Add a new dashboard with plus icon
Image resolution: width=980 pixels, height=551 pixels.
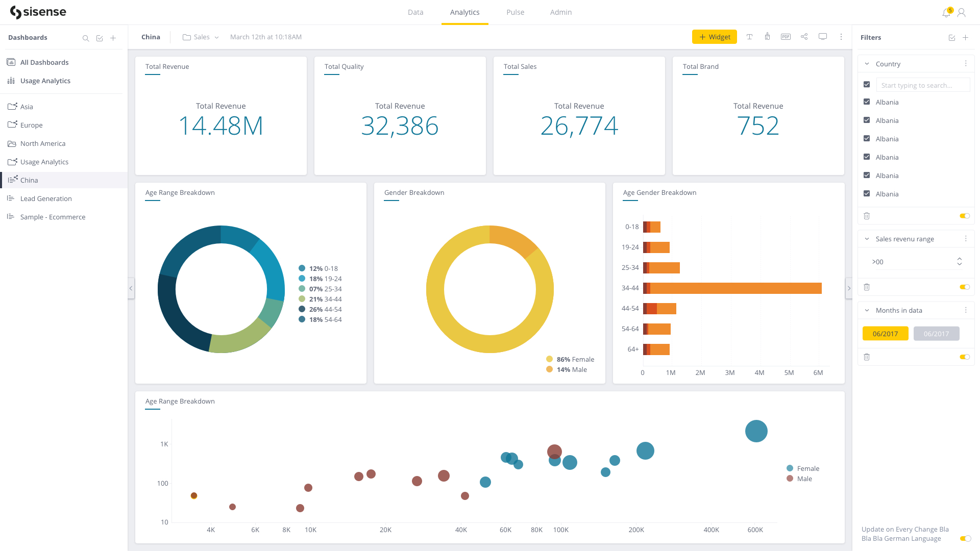pos(113,38)
